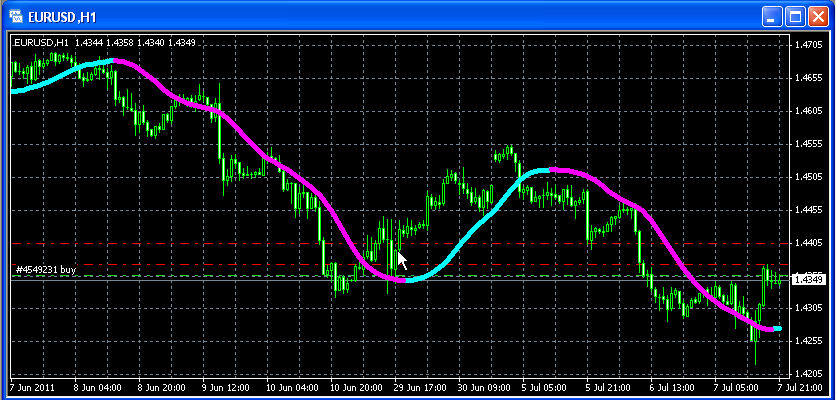Close the EURUSD,H1 chart window
The image size is (836, 400).
[817, 16]
